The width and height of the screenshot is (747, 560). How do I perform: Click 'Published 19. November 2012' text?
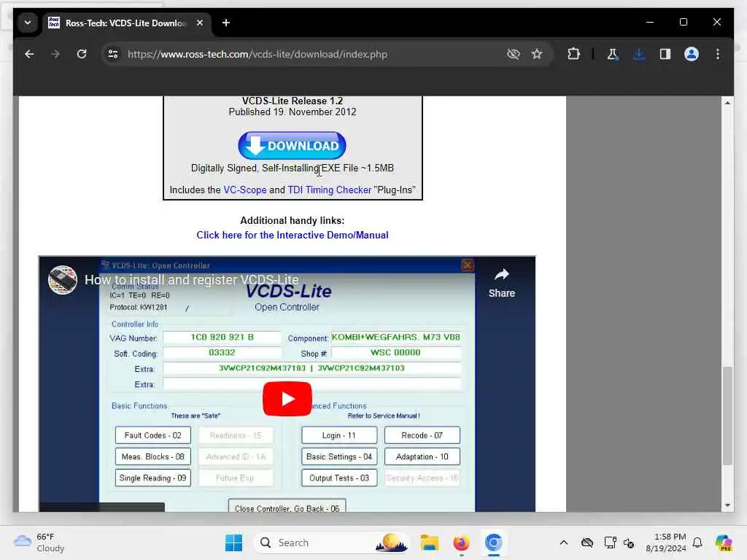pyautogui.click(x=293, y=112)
